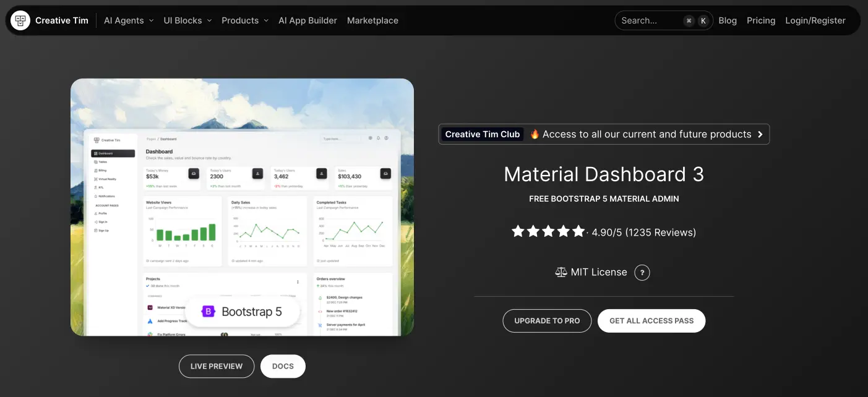Go to AI App Builder

(x=307, y=20)
